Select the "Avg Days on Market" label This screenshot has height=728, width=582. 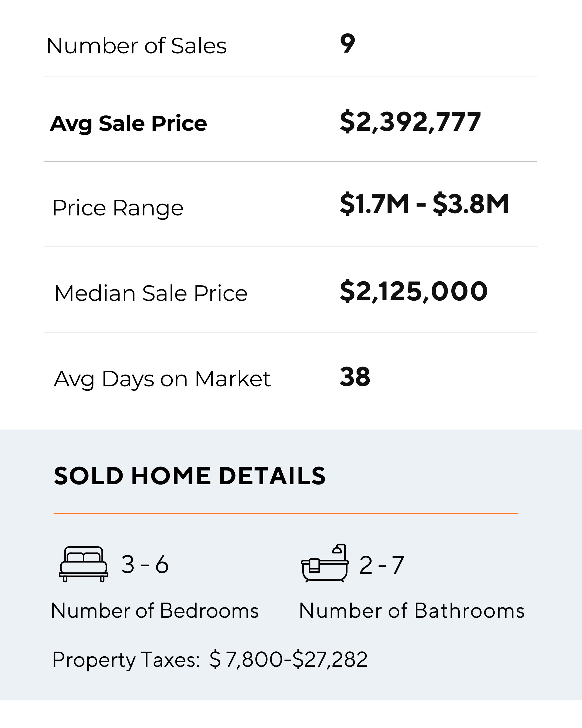click(162, 379)
